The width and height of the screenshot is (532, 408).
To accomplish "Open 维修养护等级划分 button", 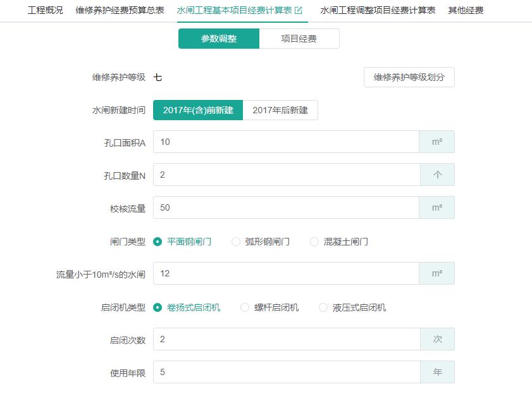I will (409, 77).
